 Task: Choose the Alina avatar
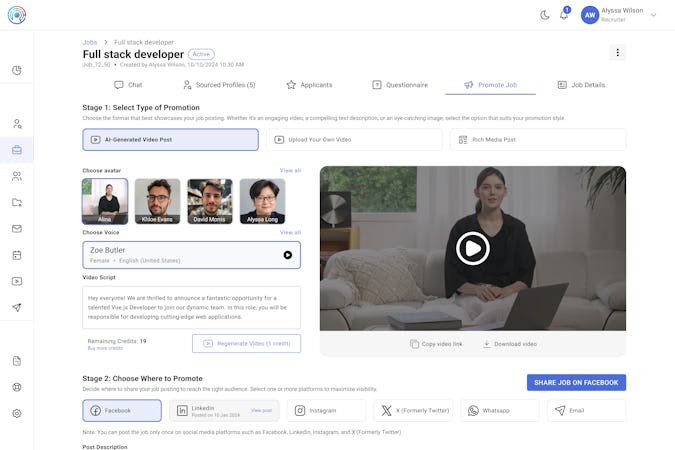(105, 202)
